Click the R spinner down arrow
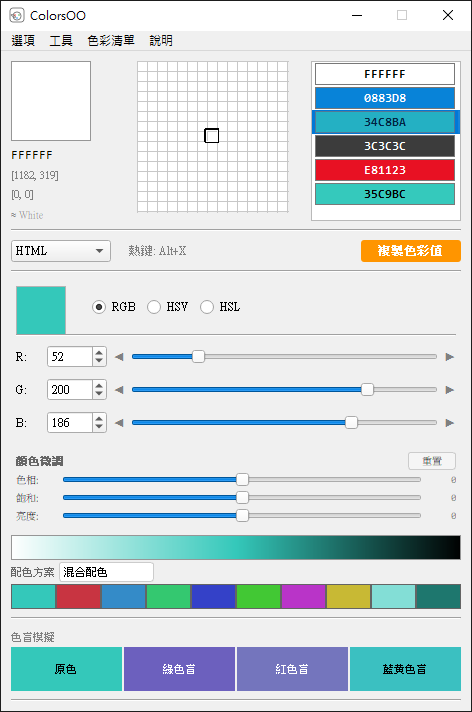 coord(99,361)
